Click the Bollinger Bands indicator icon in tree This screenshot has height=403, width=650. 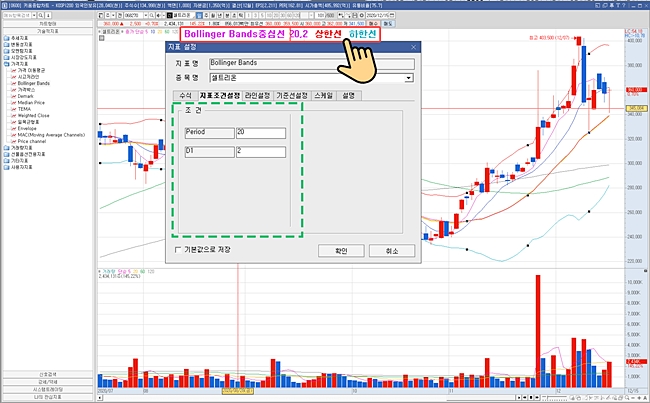[14, 83]
